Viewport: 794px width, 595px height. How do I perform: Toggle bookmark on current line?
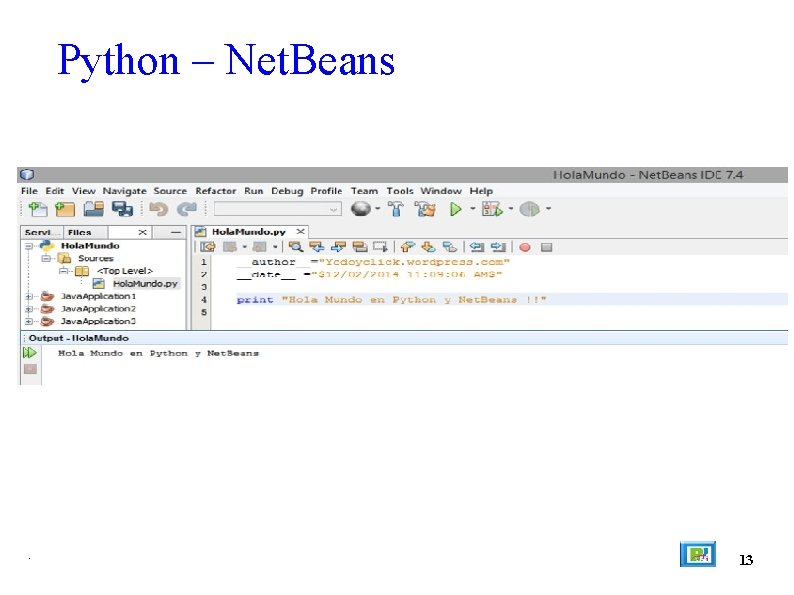450,247
